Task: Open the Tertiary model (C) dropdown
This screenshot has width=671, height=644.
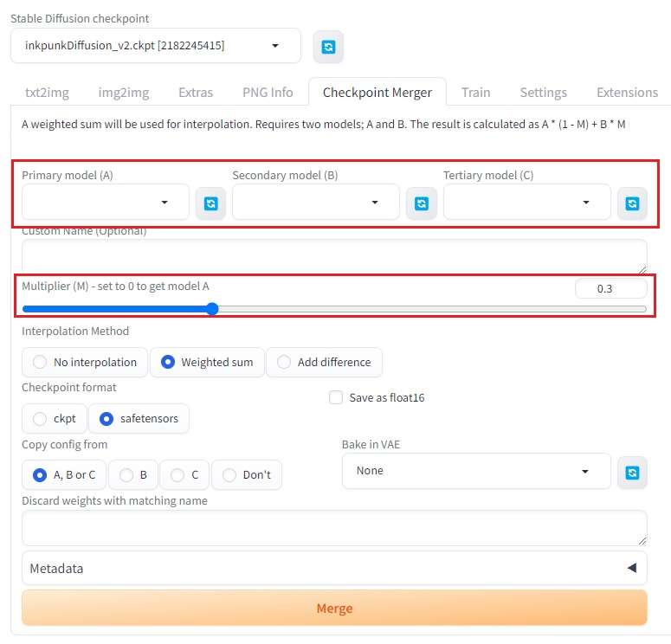Action: pos(526,203)
